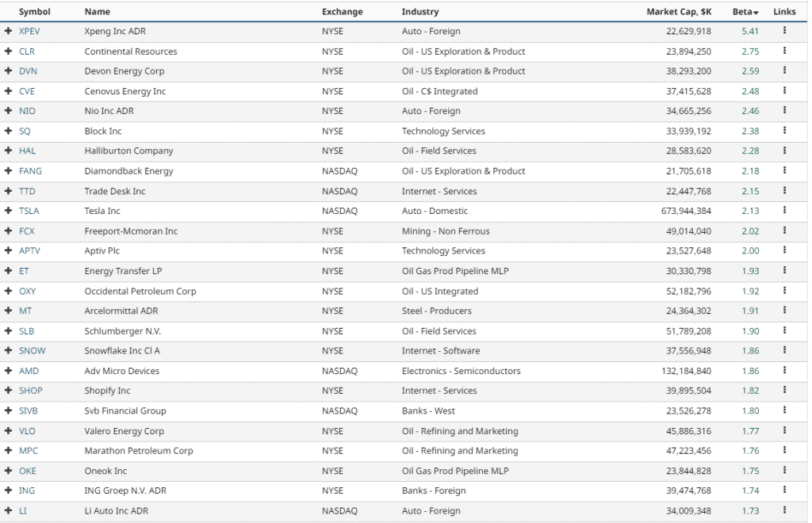Open the Links menu for ING Groep
812x523 pixels.
[784, 491]
